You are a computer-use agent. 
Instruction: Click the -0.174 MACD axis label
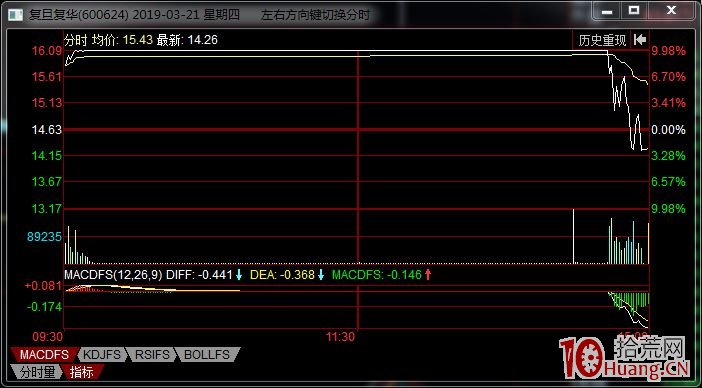coord(45,307)
